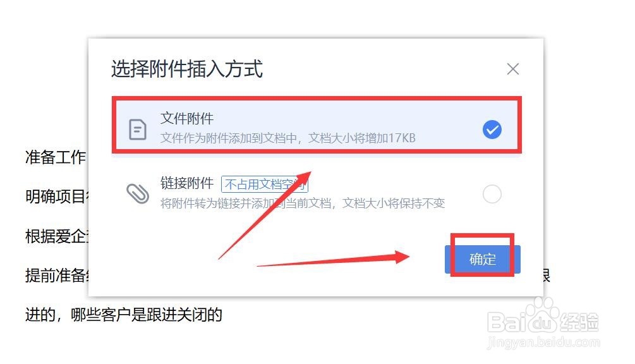The width and height of the screenshot is (635, 364).
Task: Click the 文档大小将增加17KB description text
Action: (288, 138)
